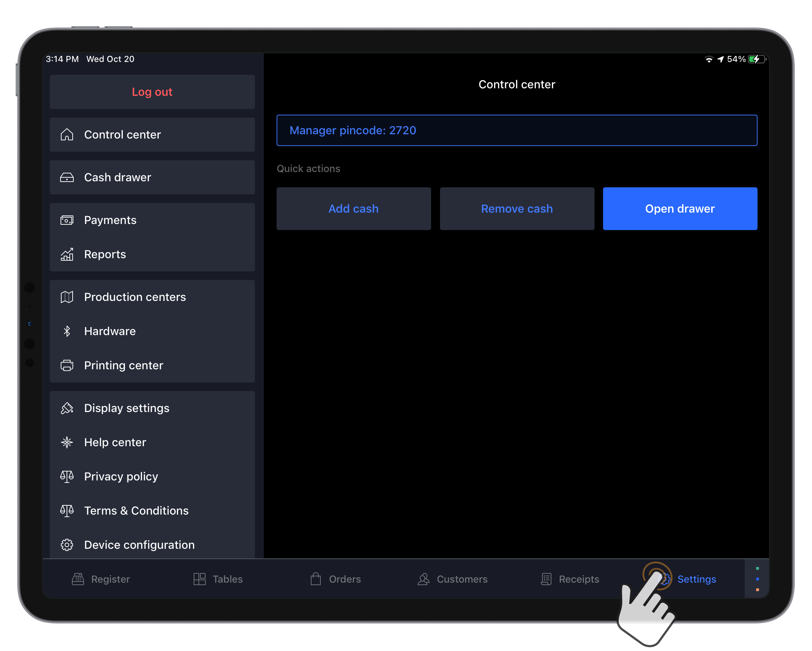
Task: Click the Display settings icon
Action: 67,408
